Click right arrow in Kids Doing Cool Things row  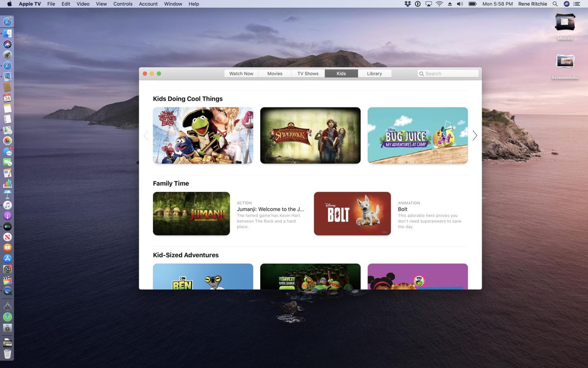click(x=474, y=135)
